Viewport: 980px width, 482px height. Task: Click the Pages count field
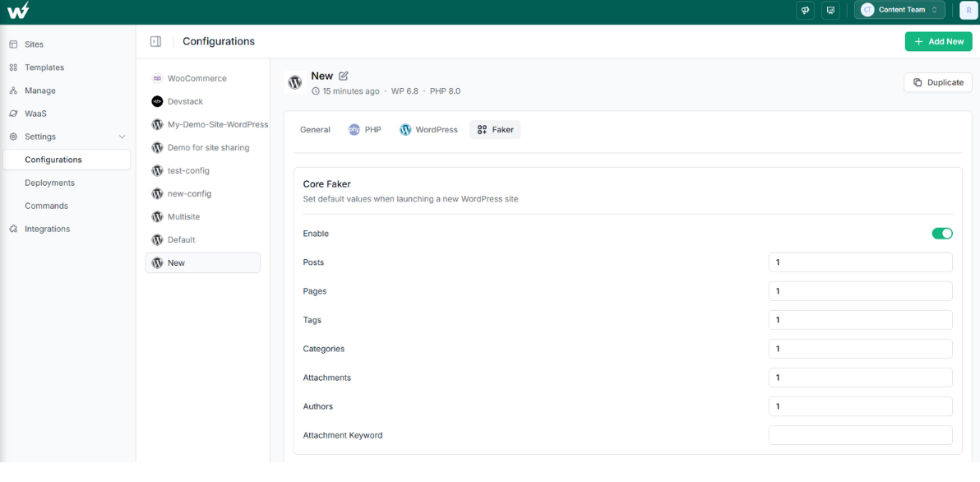click(861, 291)
